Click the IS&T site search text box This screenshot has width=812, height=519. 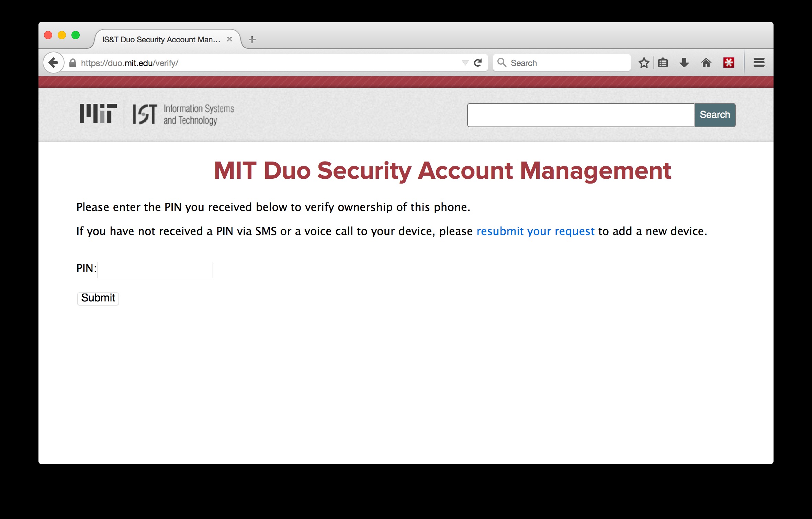(x=581, y=115)
